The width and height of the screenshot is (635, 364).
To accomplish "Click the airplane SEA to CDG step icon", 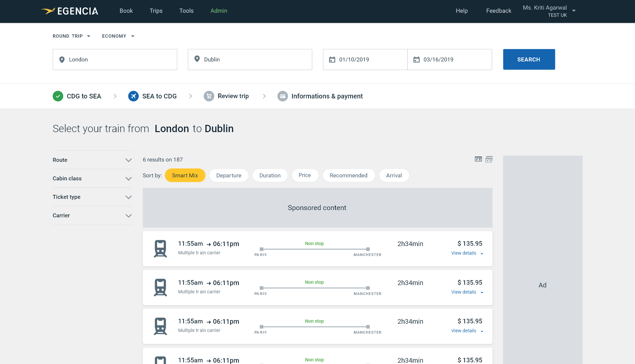I will pos(133,96).
